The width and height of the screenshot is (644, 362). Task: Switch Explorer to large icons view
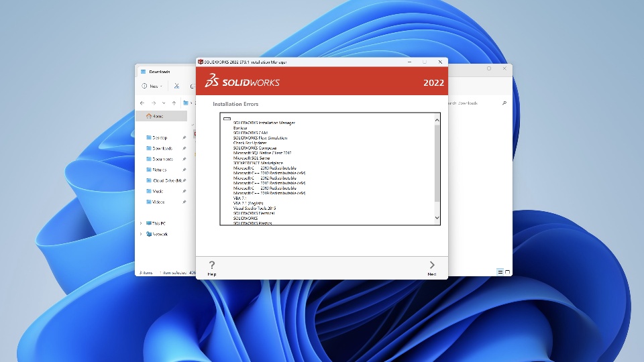coord(508,271)
